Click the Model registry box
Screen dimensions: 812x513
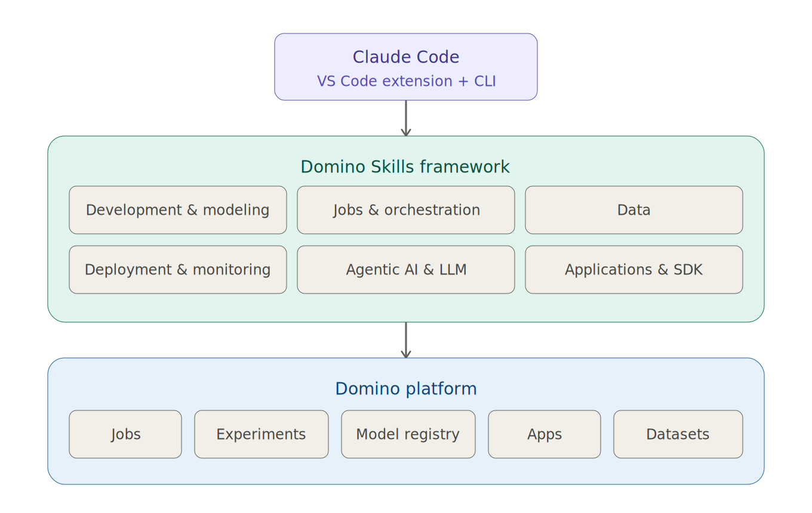(408, 434)
